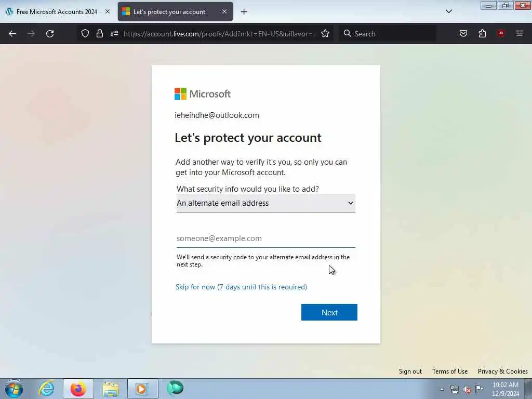Click the browser Search box

388,34
